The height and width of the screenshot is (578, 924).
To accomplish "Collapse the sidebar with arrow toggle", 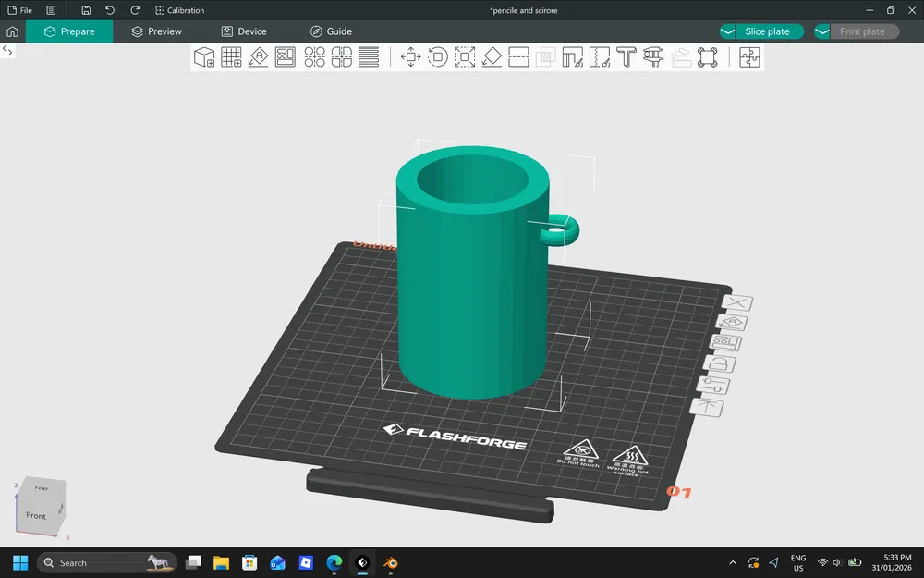I will (x=7, y=52).
